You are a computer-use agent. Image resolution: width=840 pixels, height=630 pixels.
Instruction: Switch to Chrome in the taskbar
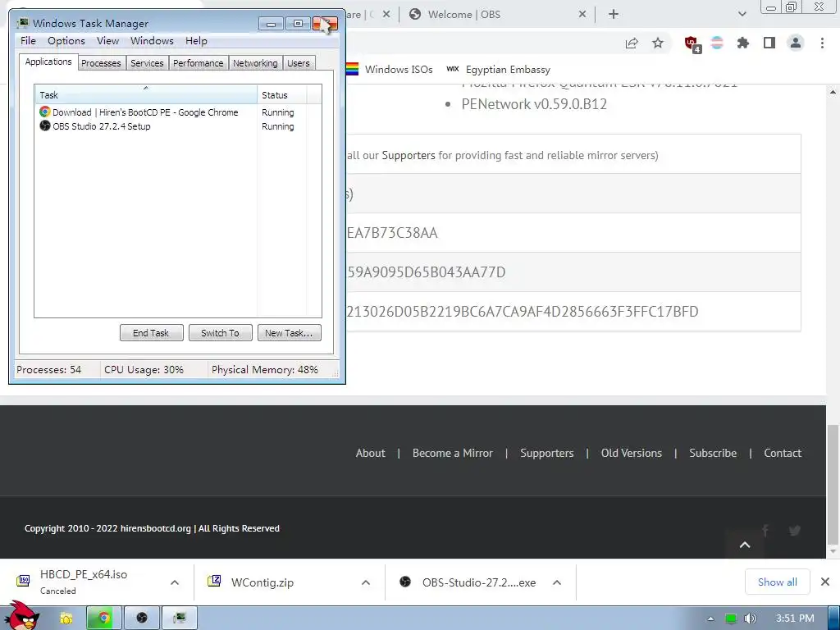[x=104, y=619]
